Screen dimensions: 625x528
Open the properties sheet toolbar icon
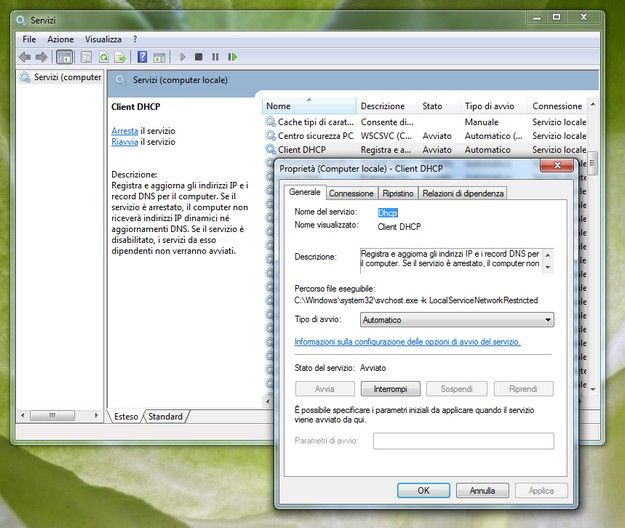(x=86, y=57)
